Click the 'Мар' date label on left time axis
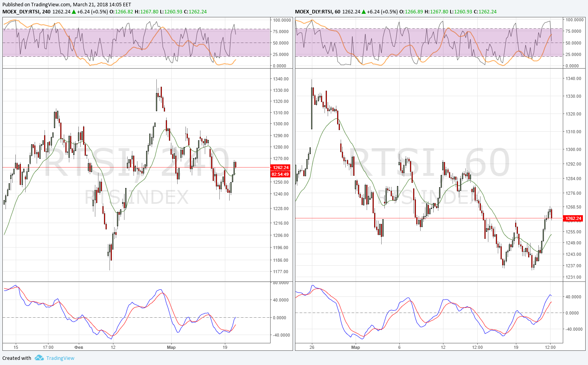Screen dimensions: 588x365 coord(171,347)
